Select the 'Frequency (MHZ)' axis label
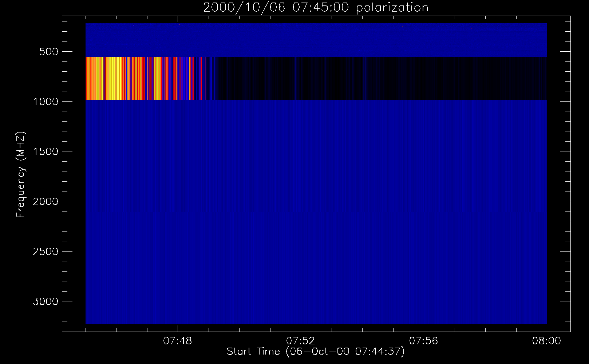 [x=21, y=175]
